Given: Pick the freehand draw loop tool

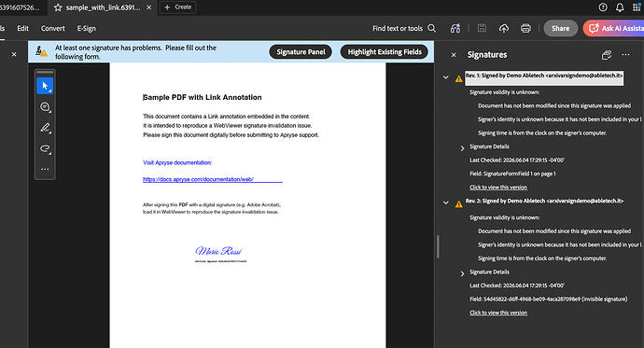Looking at the screenshot, I should [x=45, y=148].
